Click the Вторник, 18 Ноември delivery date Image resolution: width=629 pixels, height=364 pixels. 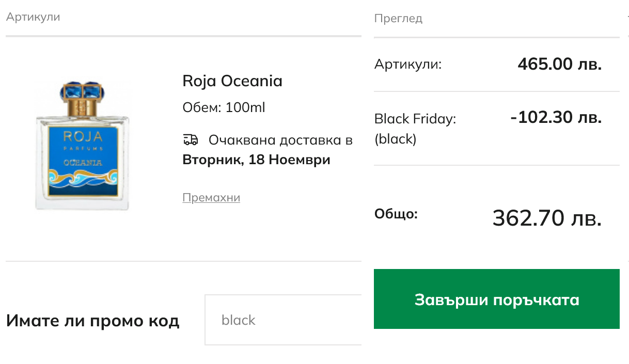point(256,160)
